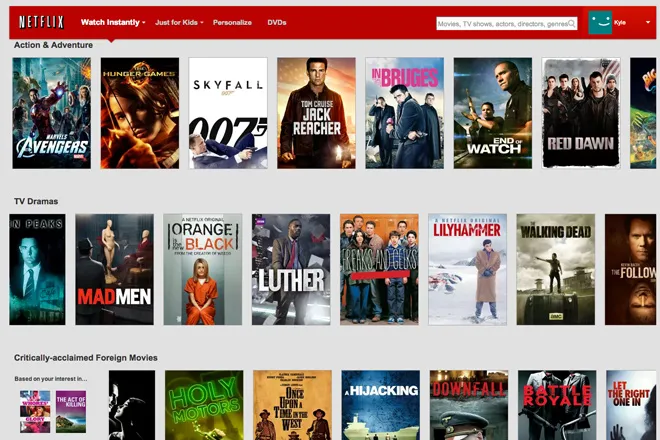Image resolution: width=660 pixels, height=440 pixels.
Task: Select the End of Watch poster
Action: [493, 113]
